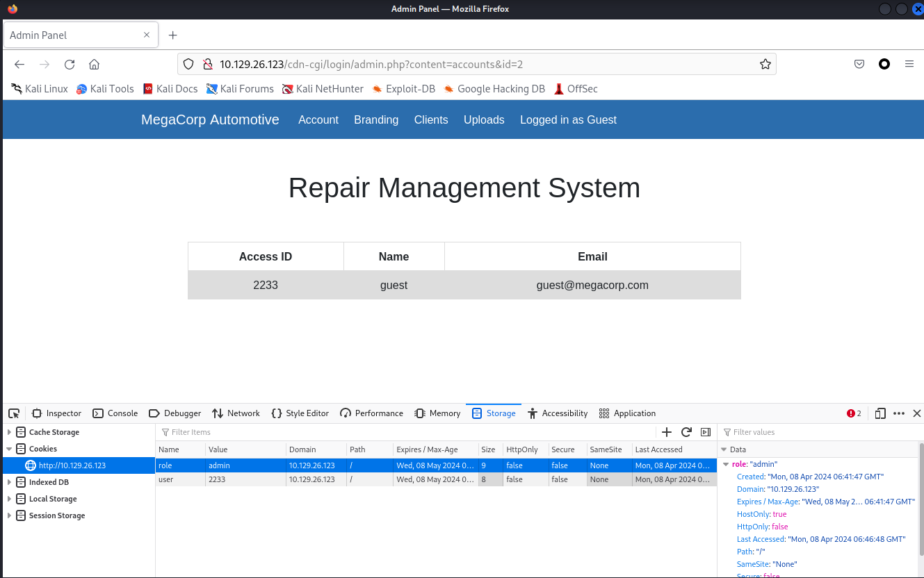Open the Kali Forums bookmark
Image resolution: width=924 pixels, height=578 pixels.
point(240,89)
